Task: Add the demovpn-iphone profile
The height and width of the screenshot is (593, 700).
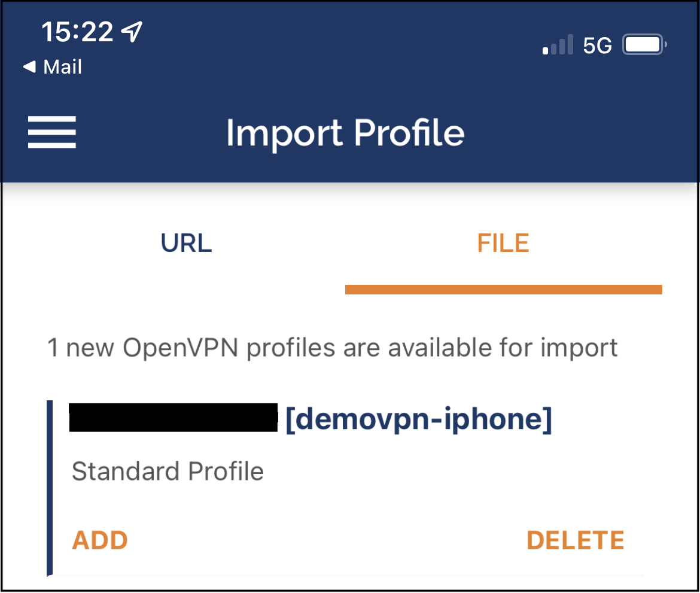Action: point(99,539)
